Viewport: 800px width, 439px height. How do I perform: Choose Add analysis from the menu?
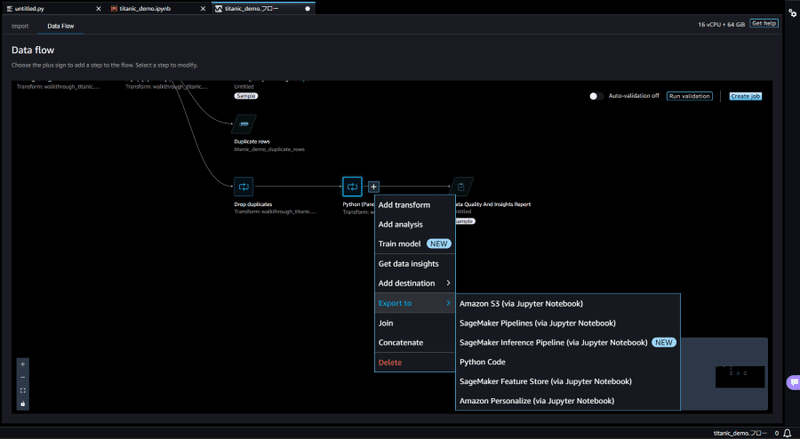(414, 224)
